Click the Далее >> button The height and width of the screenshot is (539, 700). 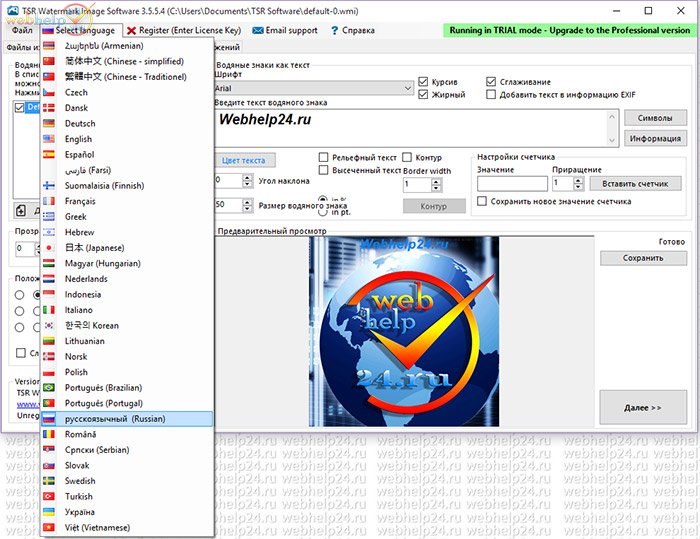point(643,407)
